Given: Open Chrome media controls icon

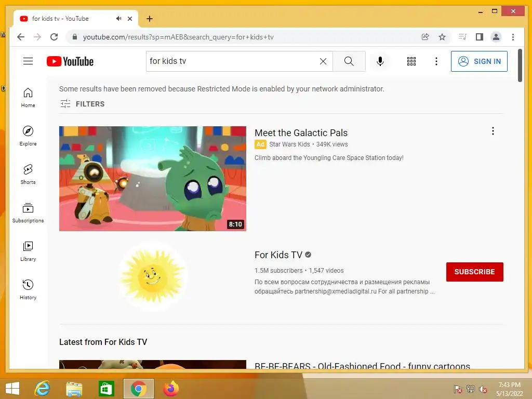Looking at the screenshot, I should [x=462, y=37].
